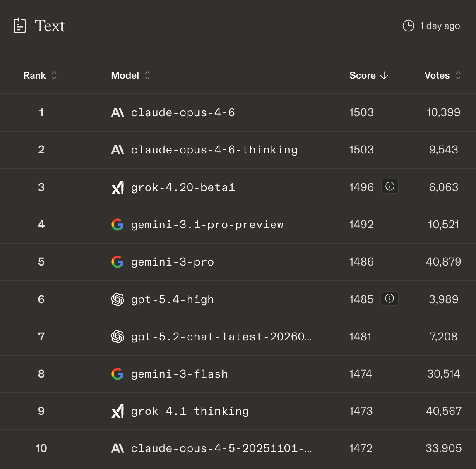Click score value 1486
The image size is (476, 469).
(x=361, y=262)
